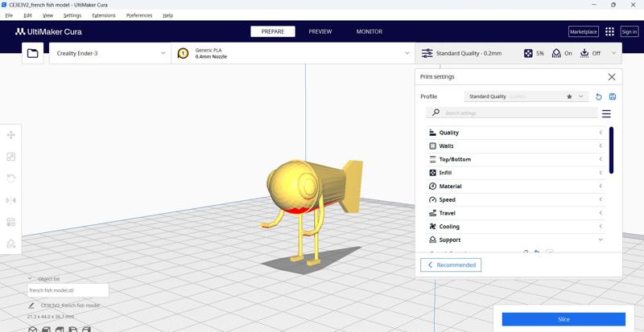Open the Marketplace button
The image size is (644, 332).
[583, 31]
